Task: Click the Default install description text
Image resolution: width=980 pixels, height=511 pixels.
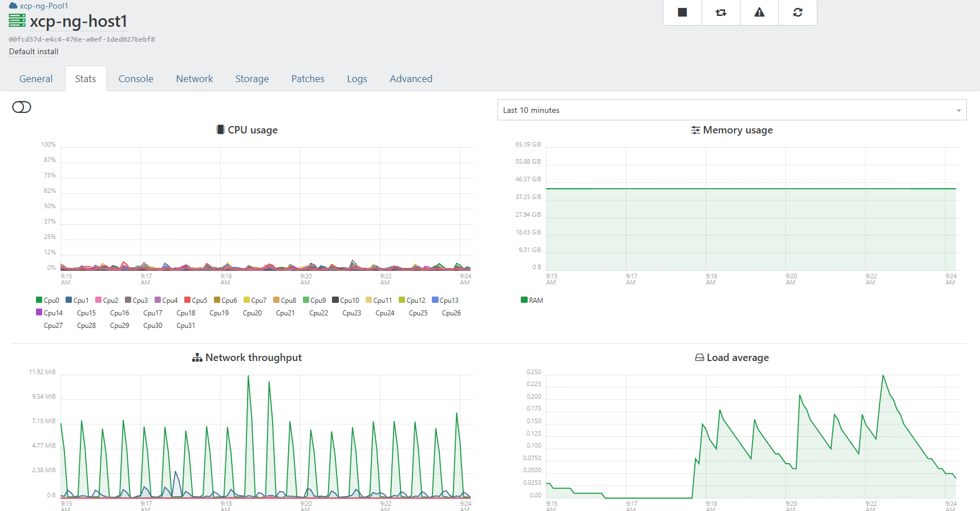Action: point(34,51)
